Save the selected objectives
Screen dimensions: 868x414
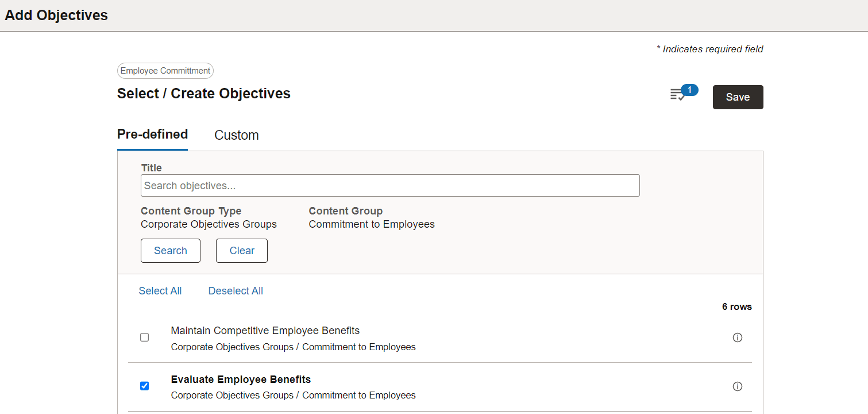point(738,97)
